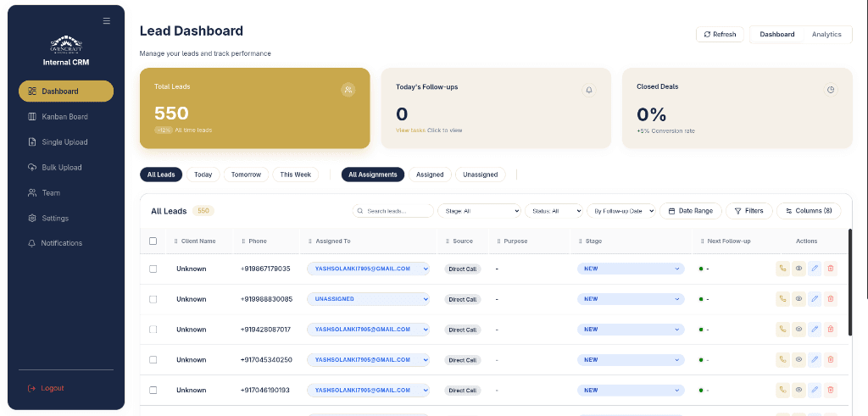The image size is (868, 416).
Task: Edit lead +919867179035 with pencil icon
Action: 815,269
